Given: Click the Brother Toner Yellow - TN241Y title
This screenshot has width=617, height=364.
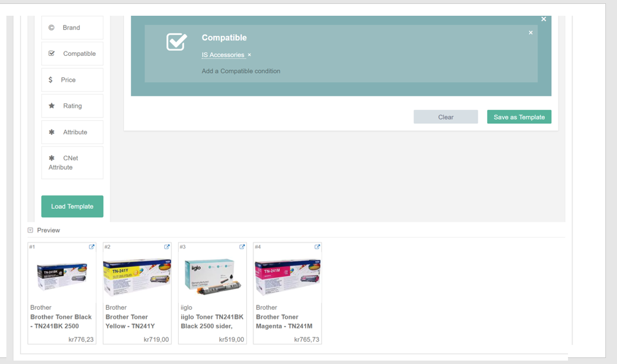Looking at the screenshot, I should pyautogui.click(x=130, y=321).
